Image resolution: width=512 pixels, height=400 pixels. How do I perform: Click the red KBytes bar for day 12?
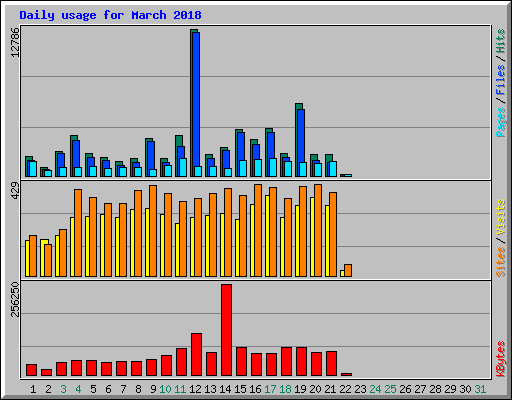click(196, 355)
